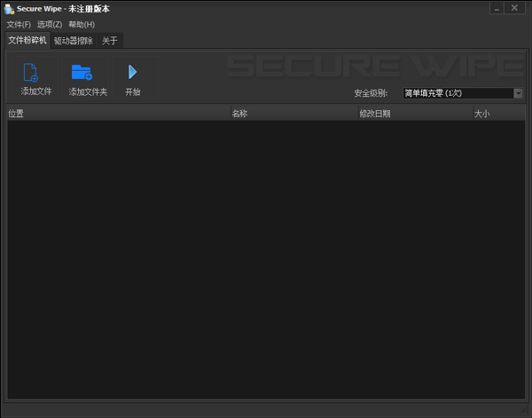Open the 文件(F) menu
Image resolution: width=532 pixels, height=418 pixels.
[19, 24]
